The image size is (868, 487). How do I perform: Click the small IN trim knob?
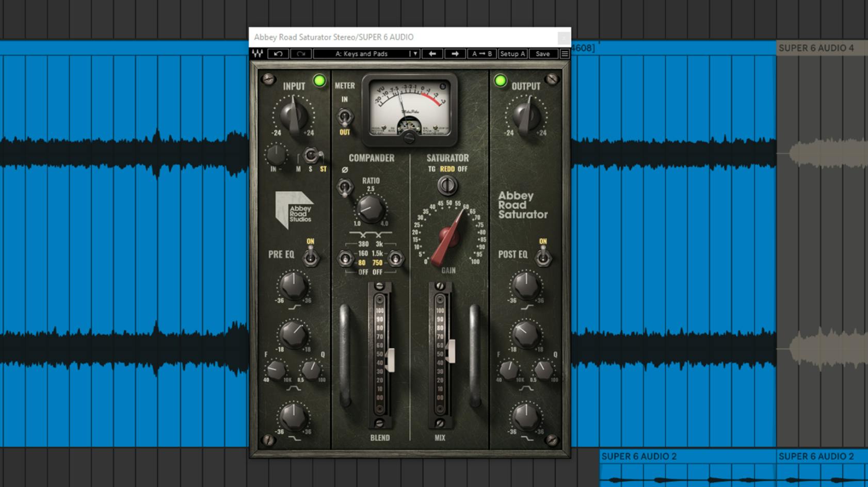click(276, 154)
